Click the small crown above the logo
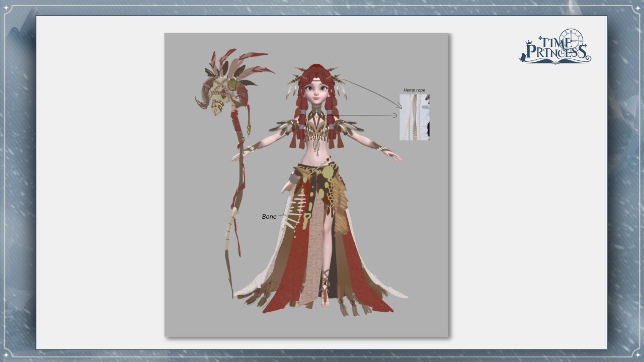This screenshot has width=644, height=362. [528, 42]
